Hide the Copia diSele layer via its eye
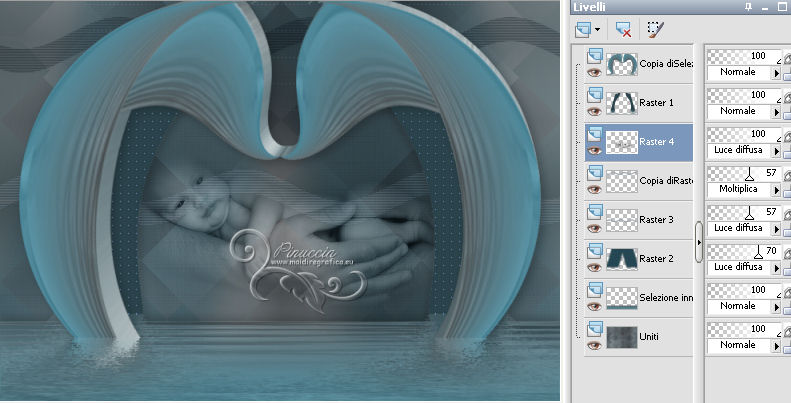The height and width of the screenshot is (403, 791). [x=594, y=72]
